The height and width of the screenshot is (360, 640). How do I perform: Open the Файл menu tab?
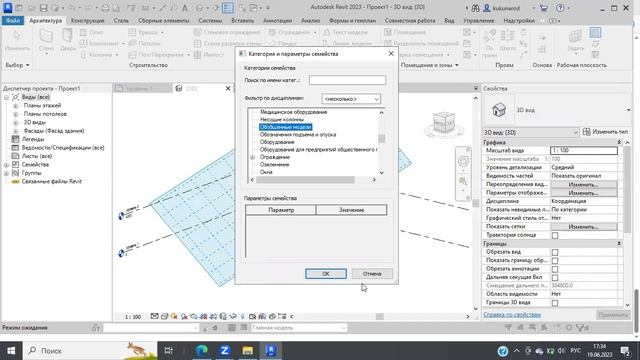point(13,20)
